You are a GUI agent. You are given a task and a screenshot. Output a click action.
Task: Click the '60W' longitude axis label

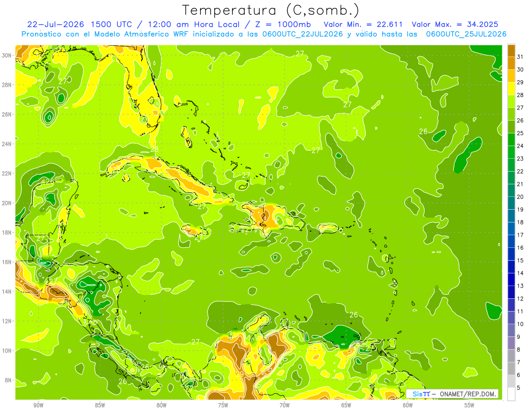[408, 405]
